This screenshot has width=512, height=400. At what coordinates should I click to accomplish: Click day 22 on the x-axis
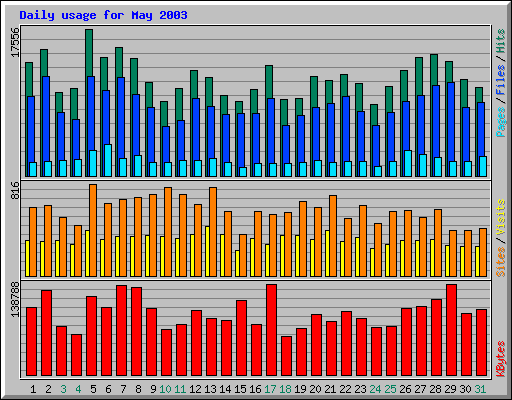pos(345,389)
